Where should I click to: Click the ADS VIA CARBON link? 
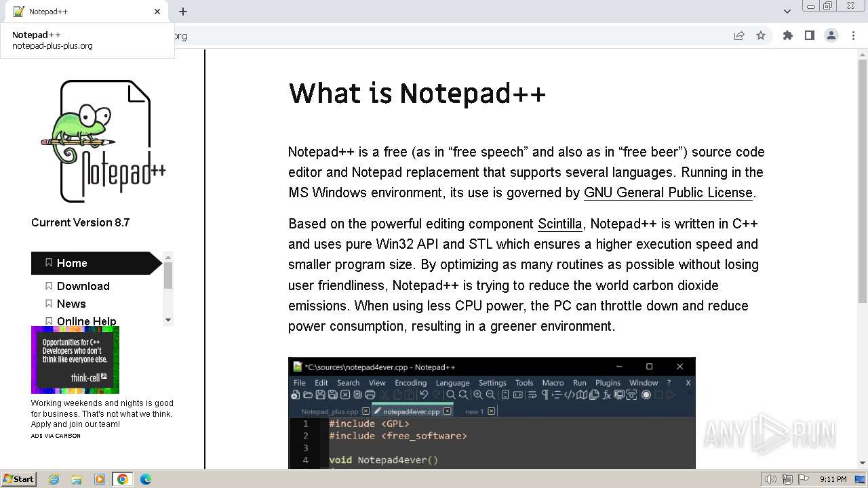tap(56, 436)
